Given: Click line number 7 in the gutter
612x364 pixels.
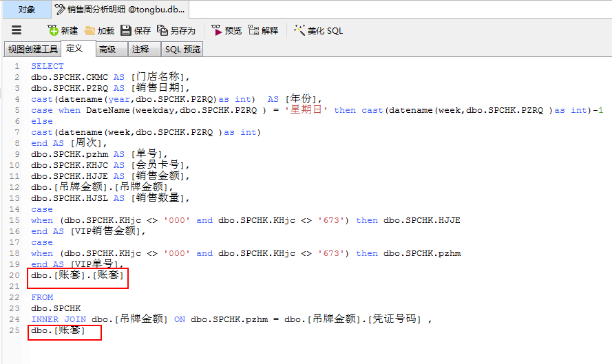Looking at the screenshot, I should click(17, 132).
